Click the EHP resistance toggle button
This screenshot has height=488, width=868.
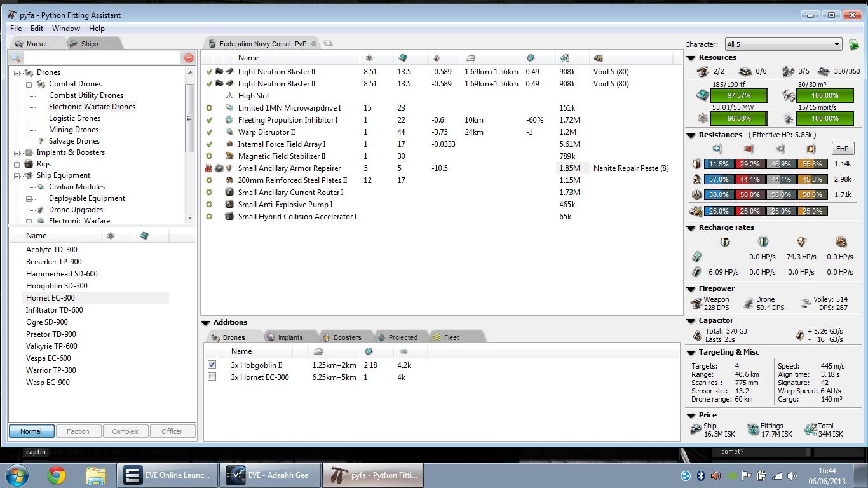click(843, 149)
